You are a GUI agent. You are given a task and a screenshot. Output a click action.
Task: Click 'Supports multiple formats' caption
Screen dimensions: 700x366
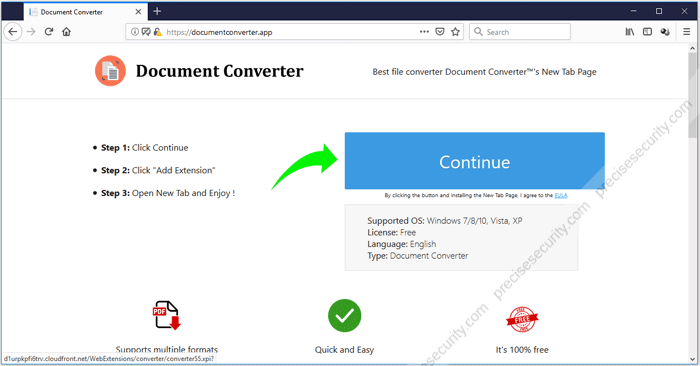[167, 349]
